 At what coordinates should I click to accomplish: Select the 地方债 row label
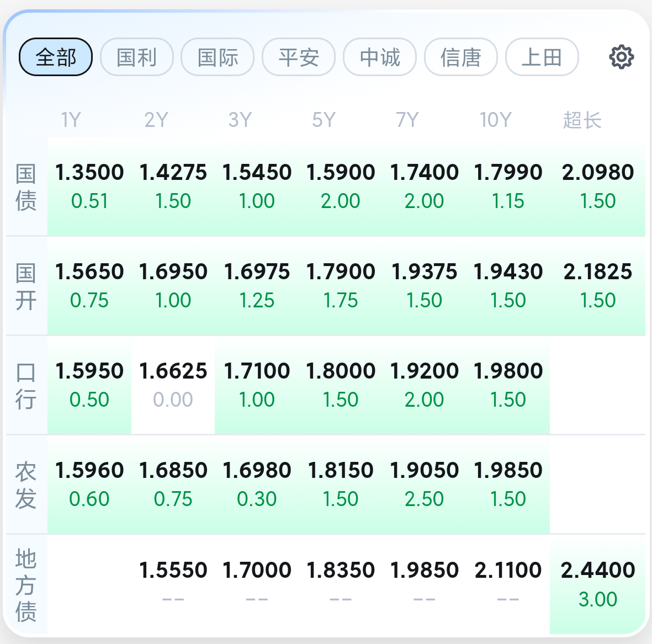26,585
